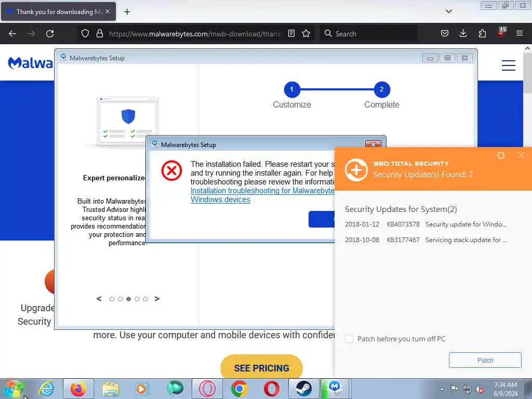The height and width of the screenshot is (399, 532).
Task: Close the installation failed error dialog
Action: (373, 144)
